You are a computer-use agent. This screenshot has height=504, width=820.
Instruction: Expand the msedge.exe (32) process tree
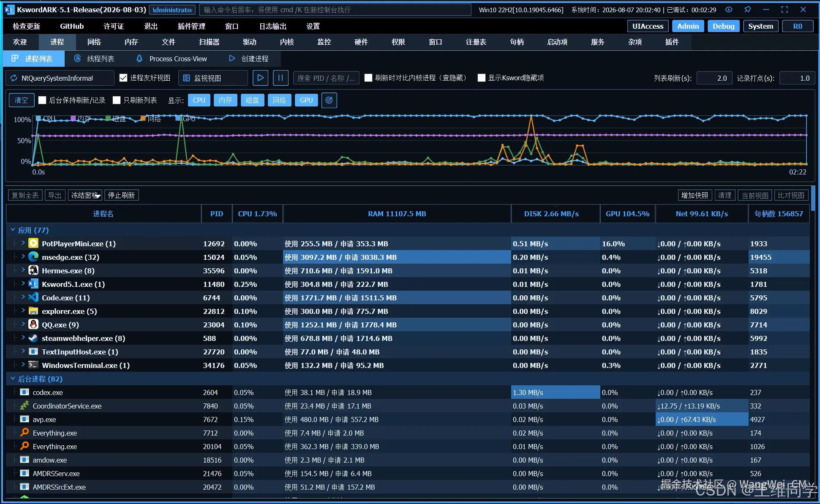coord(23,256)
